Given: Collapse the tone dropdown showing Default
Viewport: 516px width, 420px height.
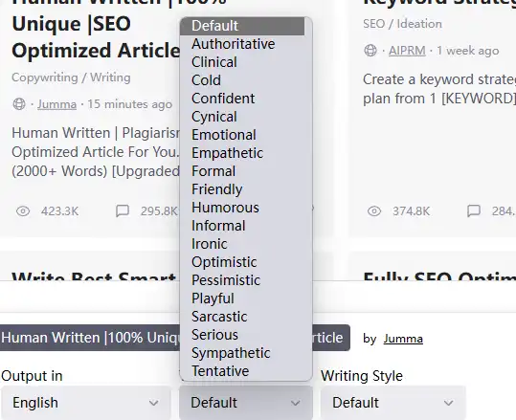Looking at the screenshot, I should point(246,403).
